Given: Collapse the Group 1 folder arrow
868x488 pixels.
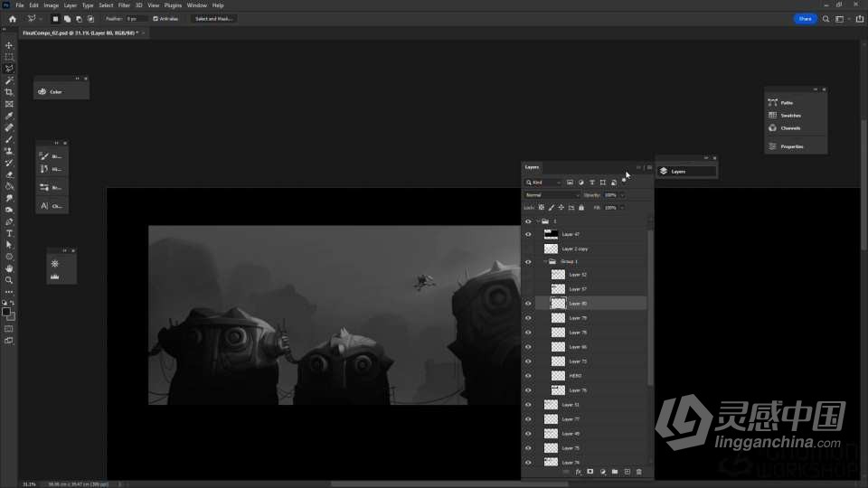Looking at the screenshot, I should (544, 262).
